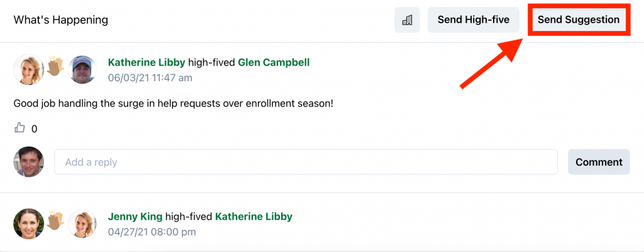Viewport: 644px width, 252px height.
Task: Submit the reply with Comment button
Action: pos(599,162)
